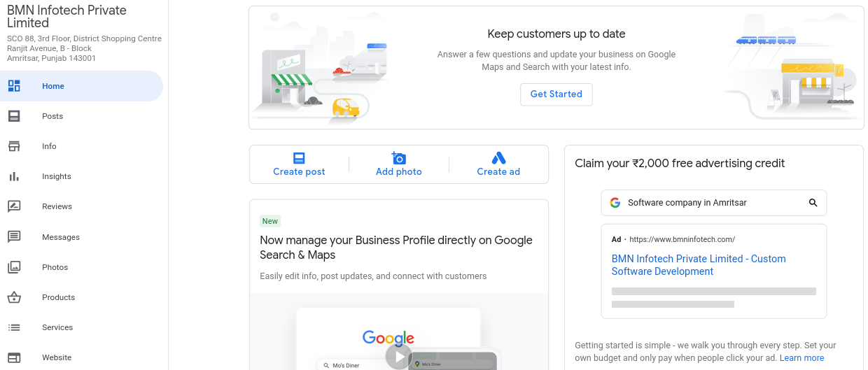Click the Messages chat icon

click(14, 237)
